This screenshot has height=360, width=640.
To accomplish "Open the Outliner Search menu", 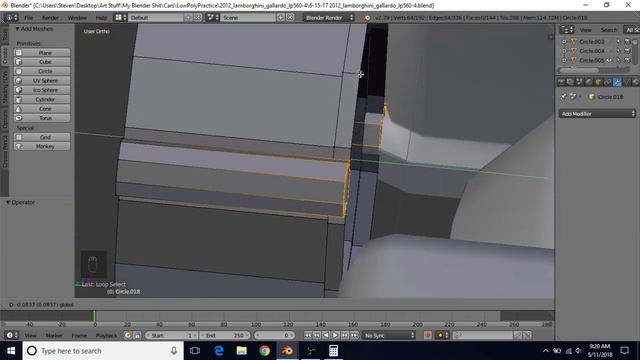I will tap(609, 30).
